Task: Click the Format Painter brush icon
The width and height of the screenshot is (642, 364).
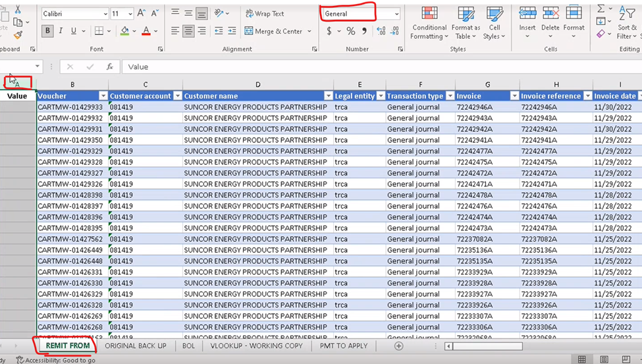Action: [x=18, y=35]
